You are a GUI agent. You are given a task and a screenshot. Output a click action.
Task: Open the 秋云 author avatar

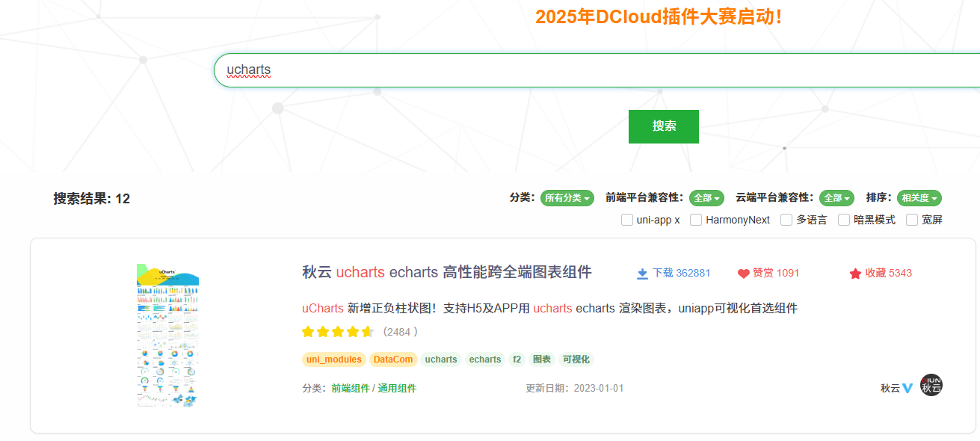pyautogui.click(x=931, y=385)
